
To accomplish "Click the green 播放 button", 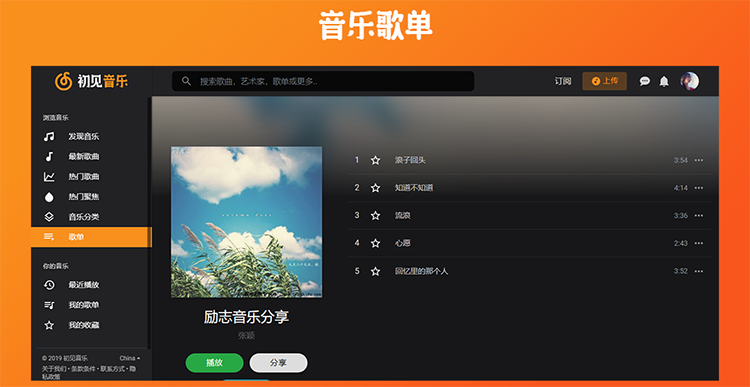I will tap(214, 363).
